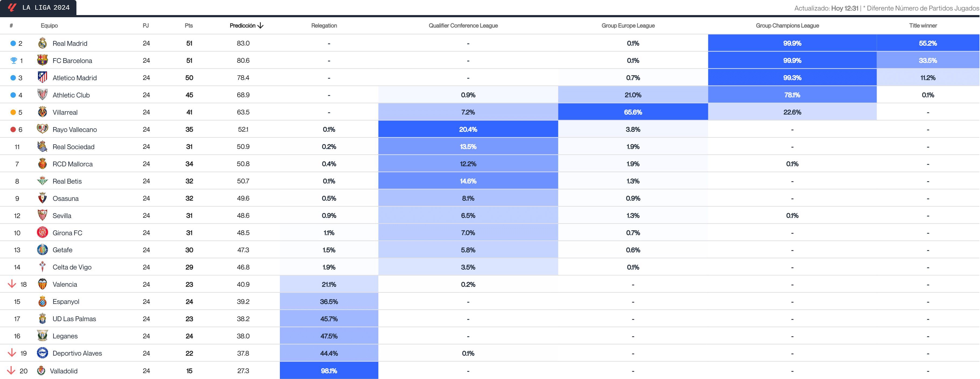Click the Deportivo Alaves crest
The image size is (980, 379).
tap(42, 353)
